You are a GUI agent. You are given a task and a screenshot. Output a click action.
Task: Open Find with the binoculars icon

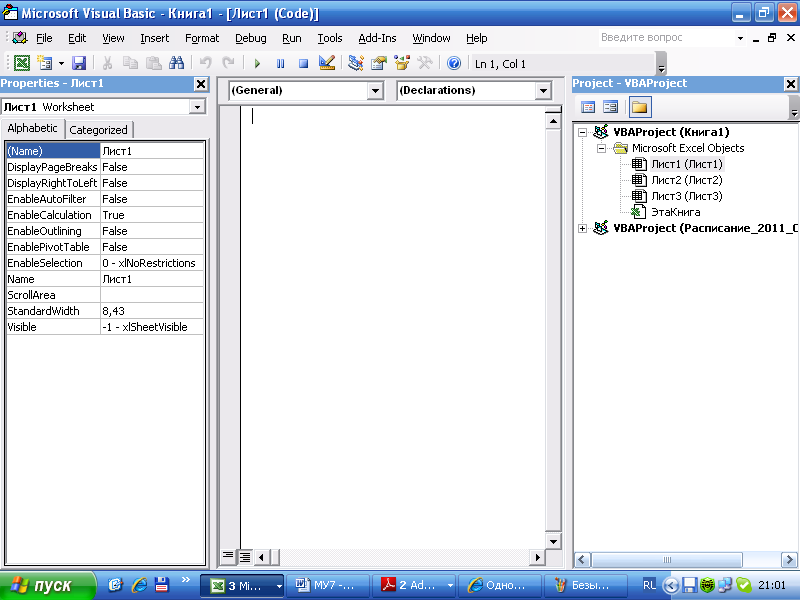click(x=177, y=63)
